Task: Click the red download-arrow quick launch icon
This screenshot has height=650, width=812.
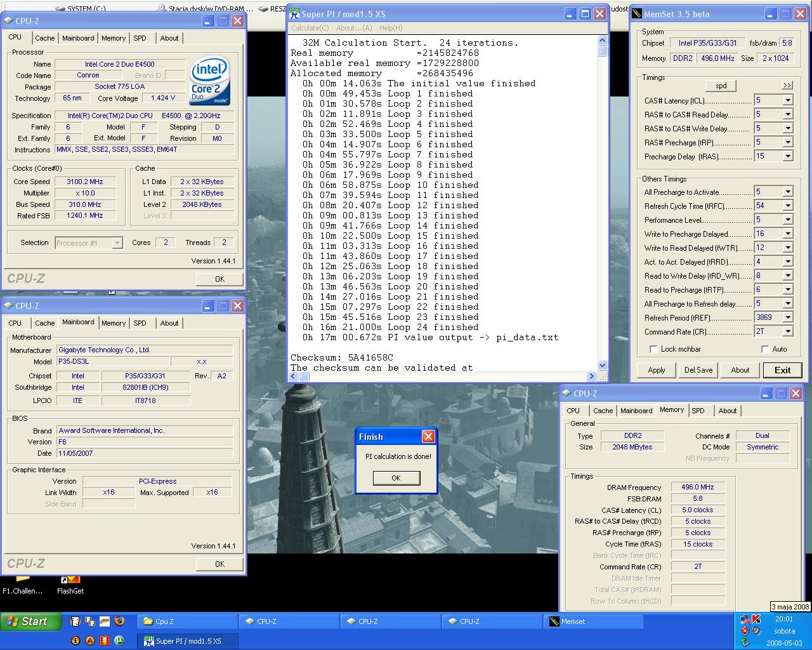Action: [x=105, y=640]
